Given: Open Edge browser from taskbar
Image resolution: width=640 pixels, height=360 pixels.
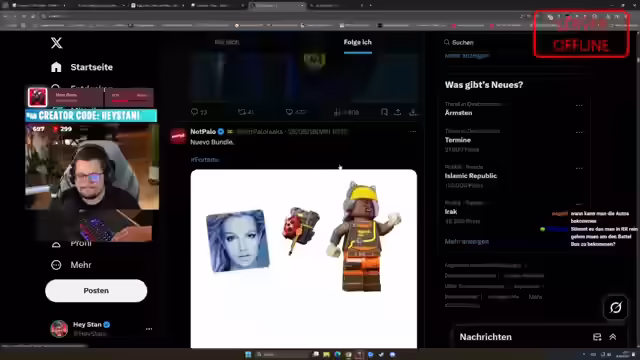Looking at the screenshot, I should [337, 354].
